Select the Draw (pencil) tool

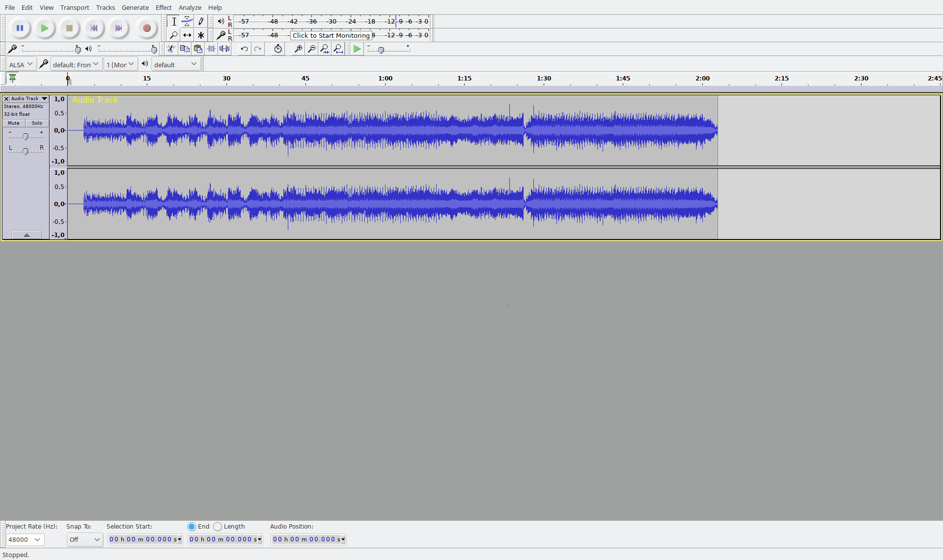pos(200,22)
